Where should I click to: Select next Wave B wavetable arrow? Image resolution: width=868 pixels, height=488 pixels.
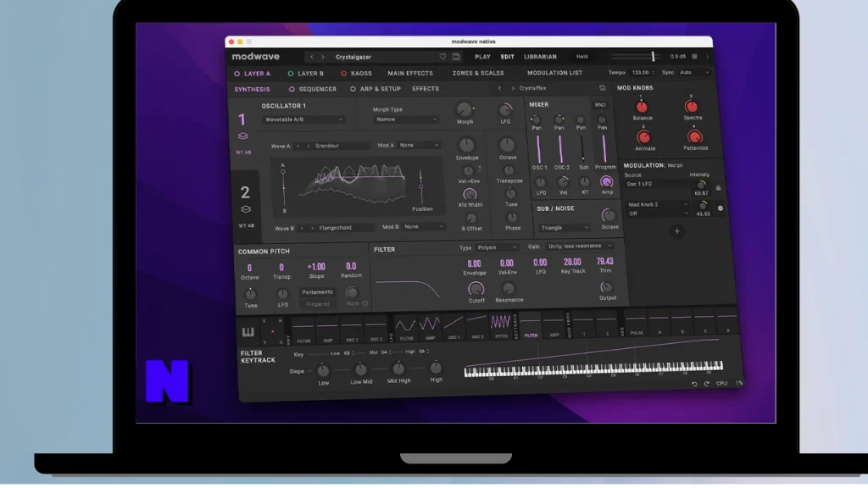tap(312, 228)
